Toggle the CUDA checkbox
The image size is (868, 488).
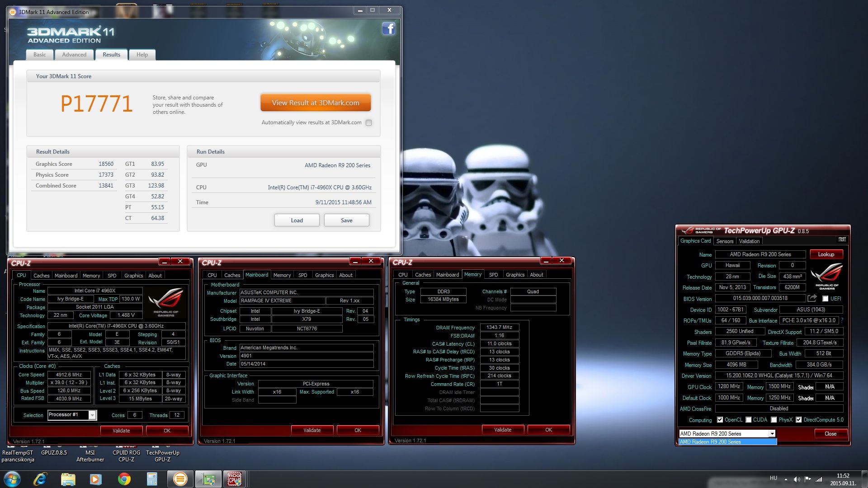(749, 420)
